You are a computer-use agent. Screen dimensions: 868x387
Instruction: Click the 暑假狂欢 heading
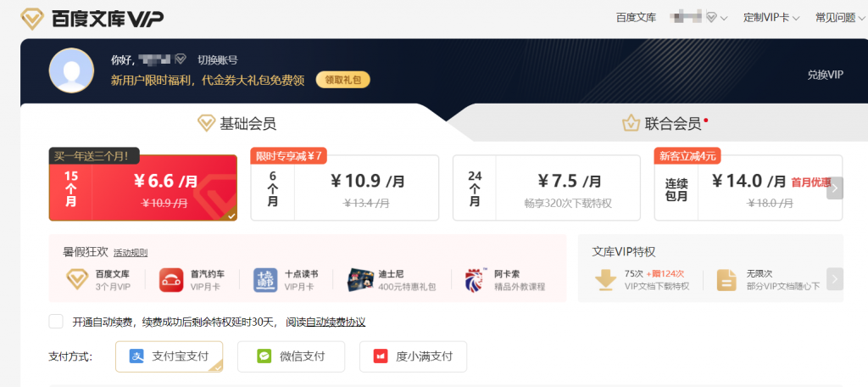[x=86, y=252]
